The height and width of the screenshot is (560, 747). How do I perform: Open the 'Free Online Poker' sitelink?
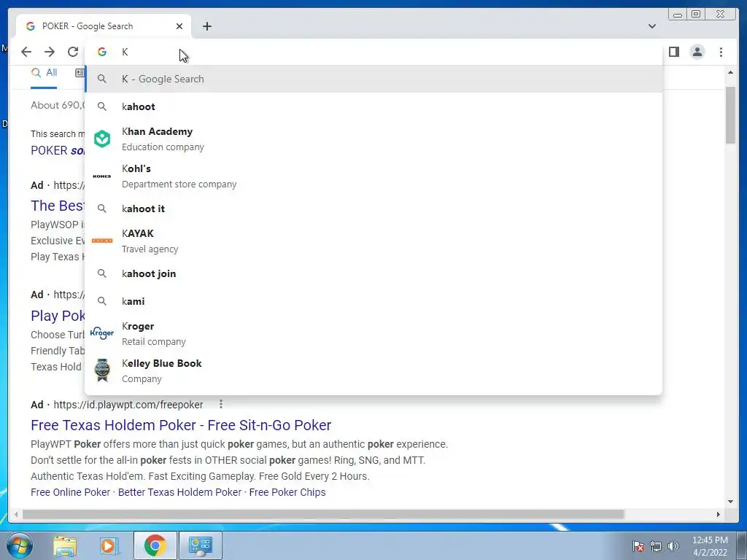coord(70,492)
